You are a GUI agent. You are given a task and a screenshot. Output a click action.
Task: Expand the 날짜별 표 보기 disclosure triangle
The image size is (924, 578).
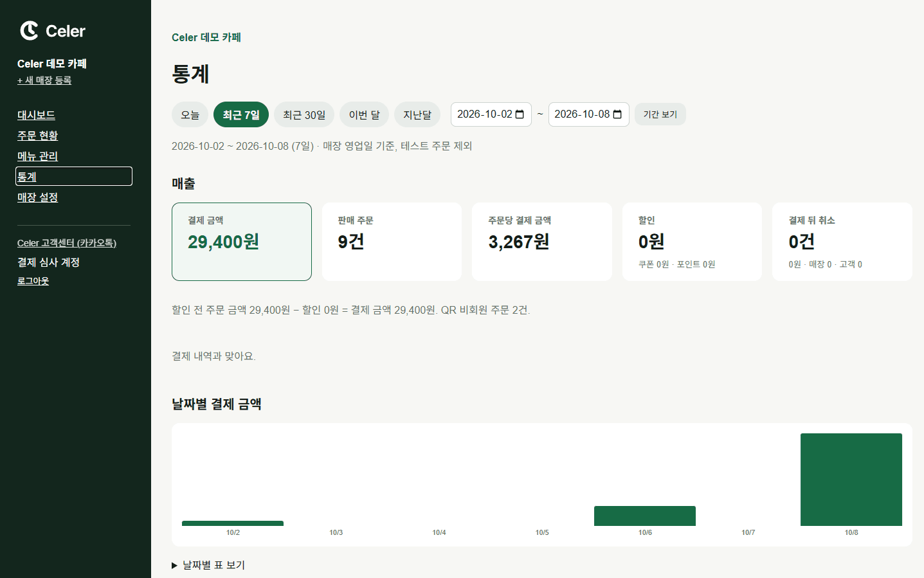174,565
